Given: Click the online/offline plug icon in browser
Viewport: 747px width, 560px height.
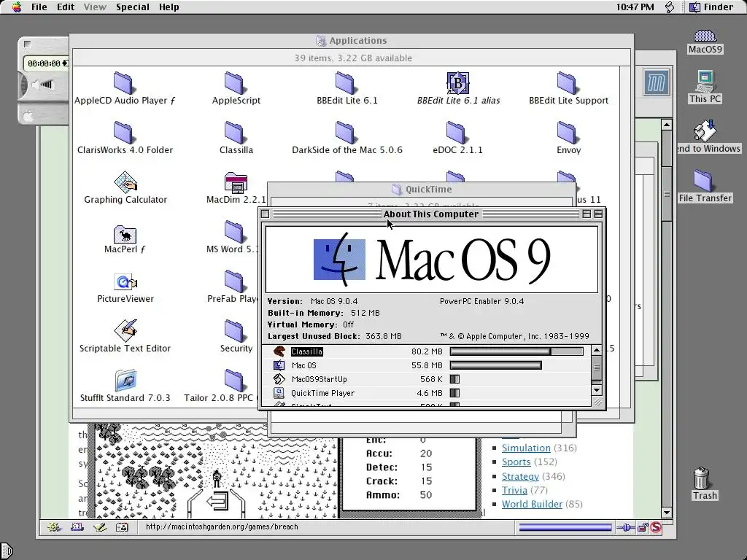Looking at the screenshot, I should click(x=625, y=527).
